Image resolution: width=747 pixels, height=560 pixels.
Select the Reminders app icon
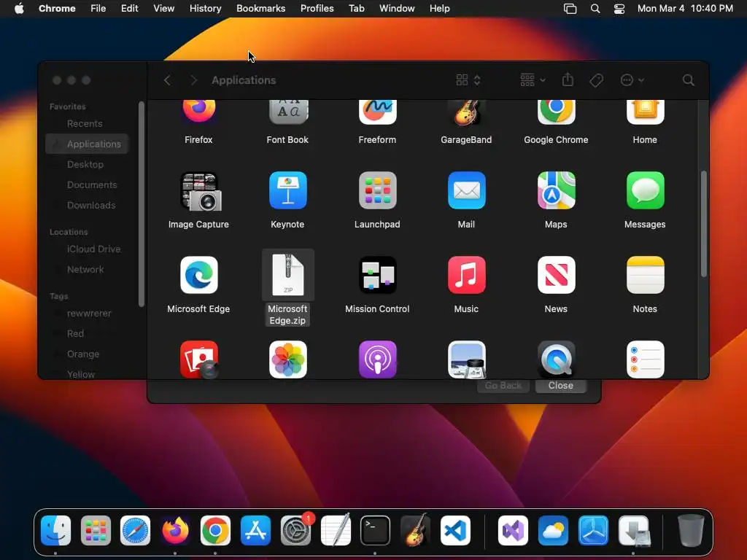pyautogui.click(x=645, y=359)
